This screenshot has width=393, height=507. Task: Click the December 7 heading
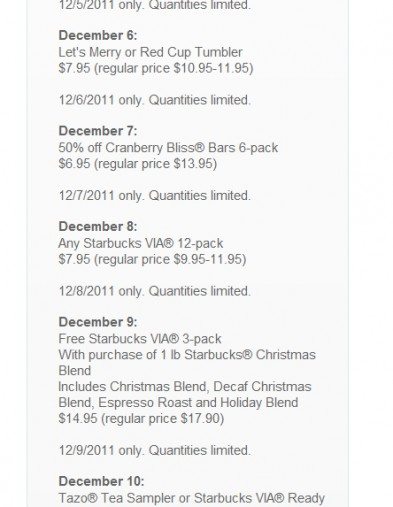pos(98,131)
